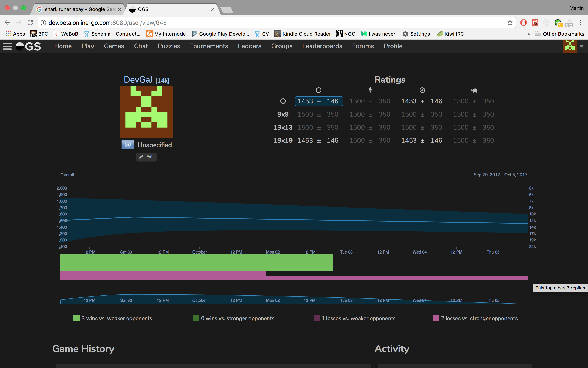Reload the page with refresh icon
Screen dimensions: 588x368
point(30,23)
